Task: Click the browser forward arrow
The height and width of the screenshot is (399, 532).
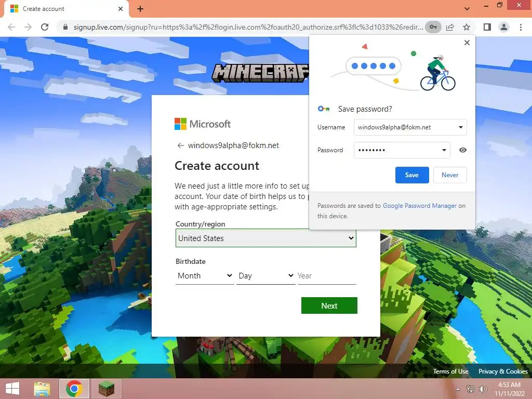Action: pos(28,27)
